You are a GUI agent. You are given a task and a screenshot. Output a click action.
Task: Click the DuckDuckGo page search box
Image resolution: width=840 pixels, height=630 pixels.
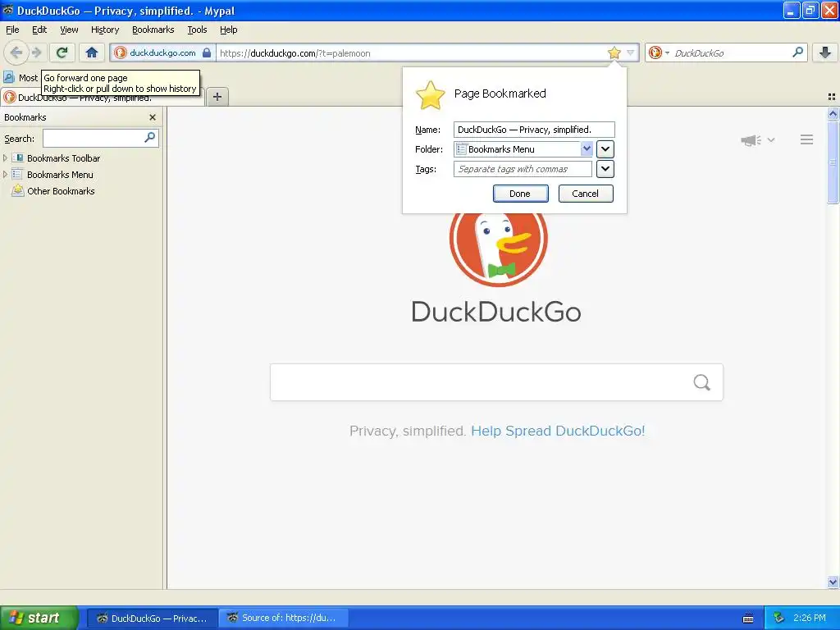496,382
